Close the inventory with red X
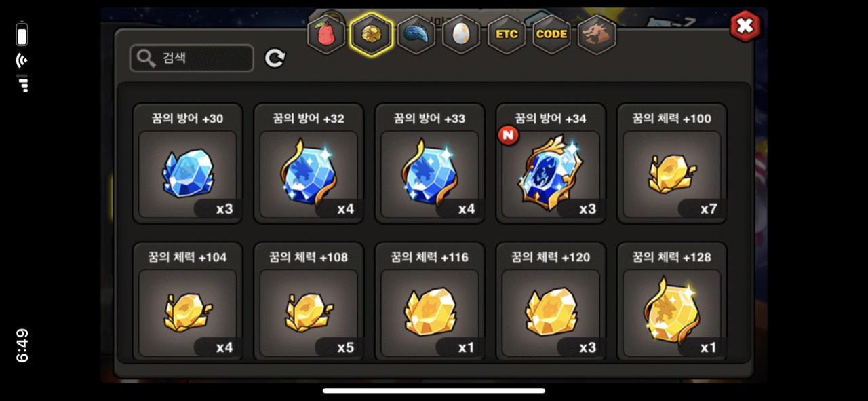Image resolution: width=868 pixels, height=401 pixels. 745,26
